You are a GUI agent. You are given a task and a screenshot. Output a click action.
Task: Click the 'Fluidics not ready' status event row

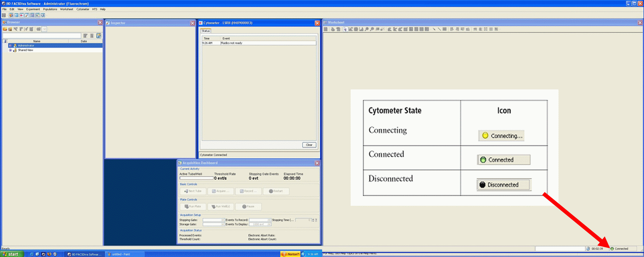coord(259,43)
